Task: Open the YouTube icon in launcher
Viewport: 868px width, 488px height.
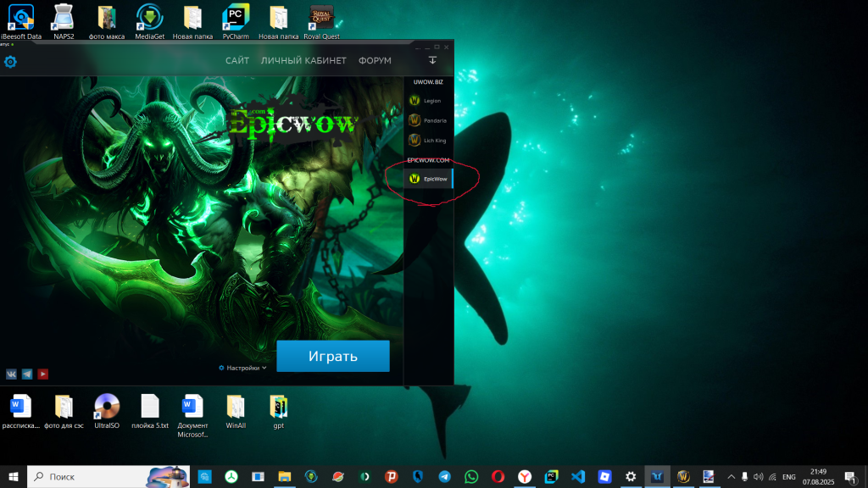Action: pos(42,374)
